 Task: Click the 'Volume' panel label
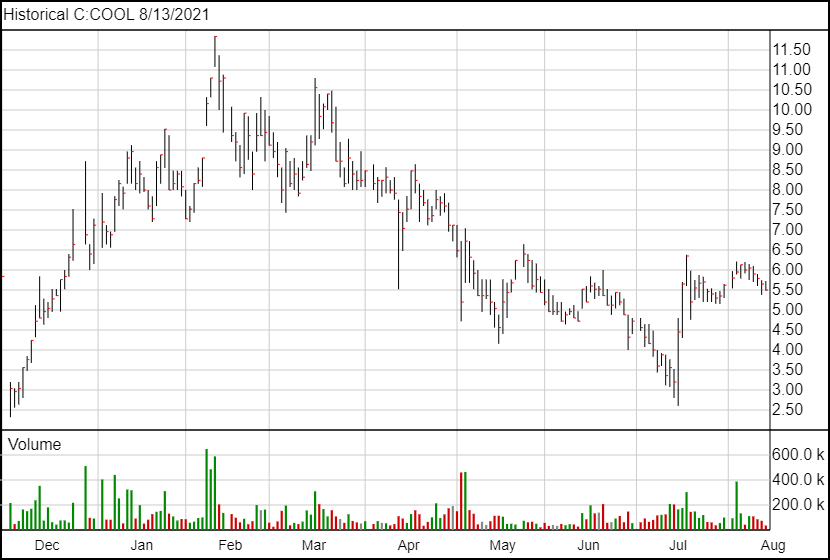coord(34,444)
